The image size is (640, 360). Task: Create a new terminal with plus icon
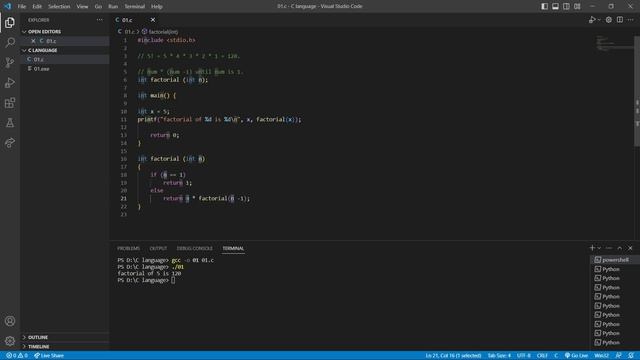tap(592, 248)
